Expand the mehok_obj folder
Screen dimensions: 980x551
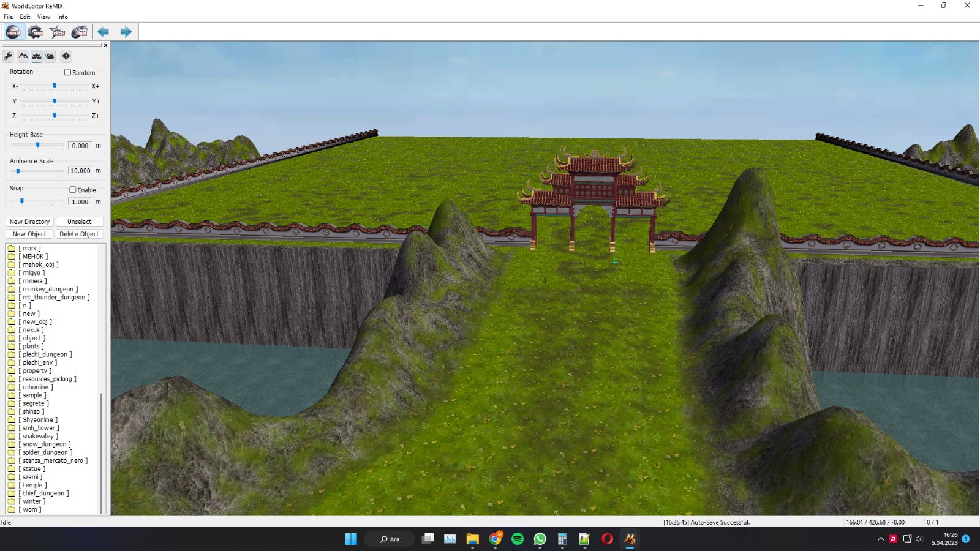33,264
